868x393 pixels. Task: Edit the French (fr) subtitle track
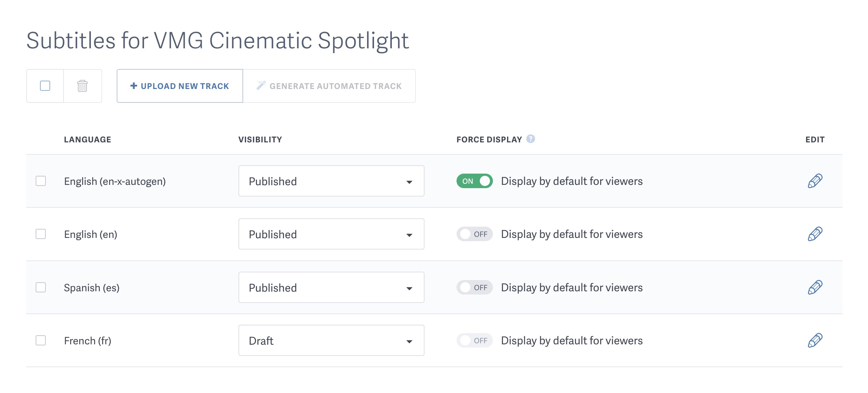coord(815,340)
